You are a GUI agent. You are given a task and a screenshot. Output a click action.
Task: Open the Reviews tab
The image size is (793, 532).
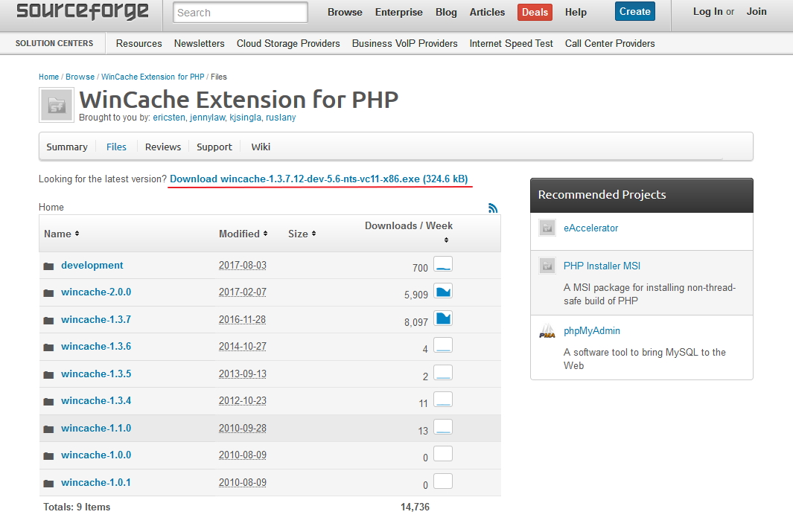coord(163,147)
